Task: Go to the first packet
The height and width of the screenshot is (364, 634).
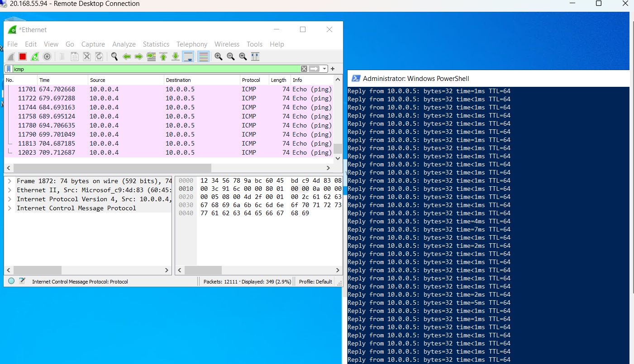Action: click(x=163, y=57)
